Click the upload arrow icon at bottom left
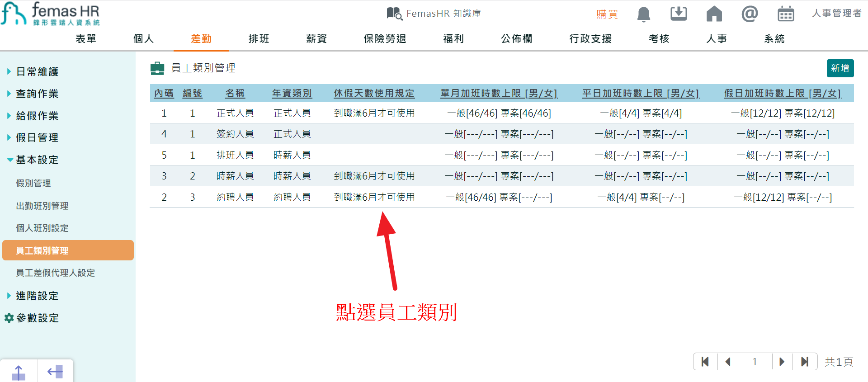The width and height of the screenshot is (868, 382). 19,372
